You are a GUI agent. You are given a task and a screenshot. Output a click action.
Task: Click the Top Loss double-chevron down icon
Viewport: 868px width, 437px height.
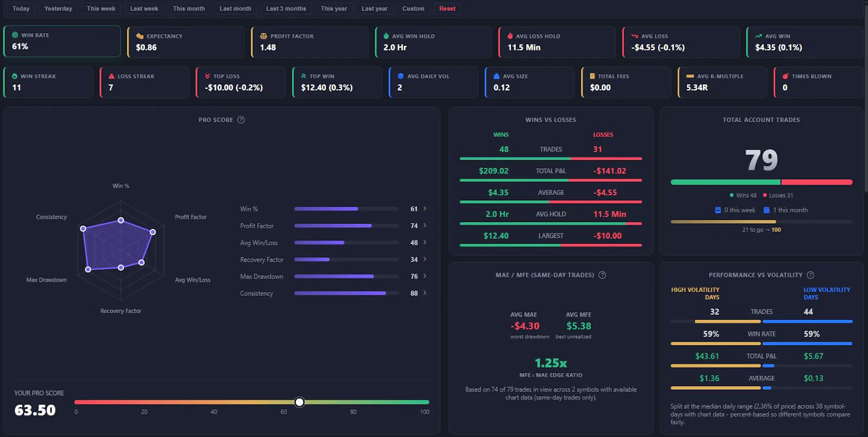tap(207, 76)
